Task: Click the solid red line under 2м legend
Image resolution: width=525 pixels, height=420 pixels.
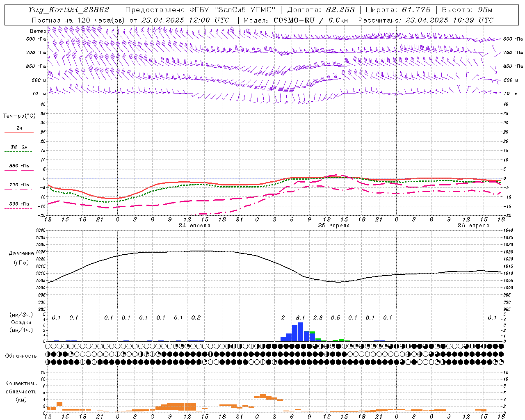Action: coord(19,133)
